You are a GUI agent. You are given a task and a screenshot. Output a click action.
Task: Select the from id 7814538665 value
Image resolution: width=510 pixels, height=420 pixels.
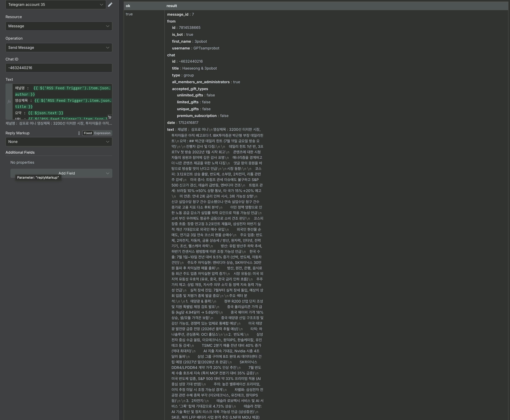(190, 28)
